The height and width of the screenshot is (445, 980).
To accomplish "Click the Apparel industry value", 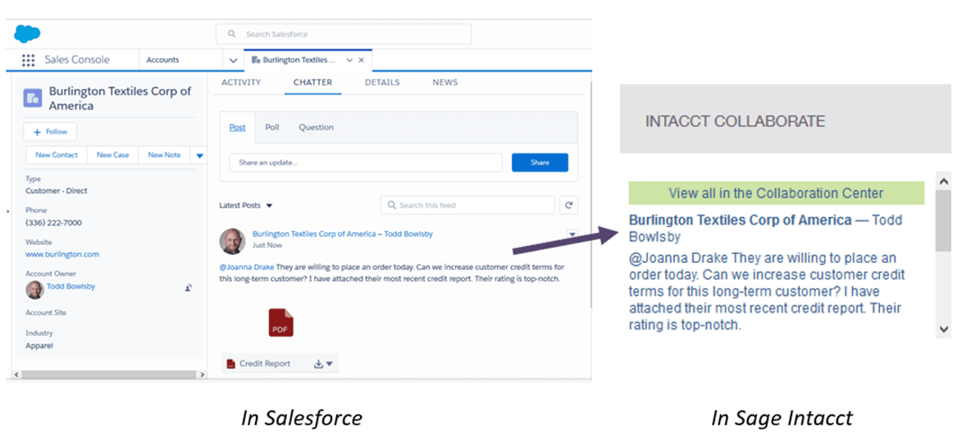I will click(x=39, y=346).
